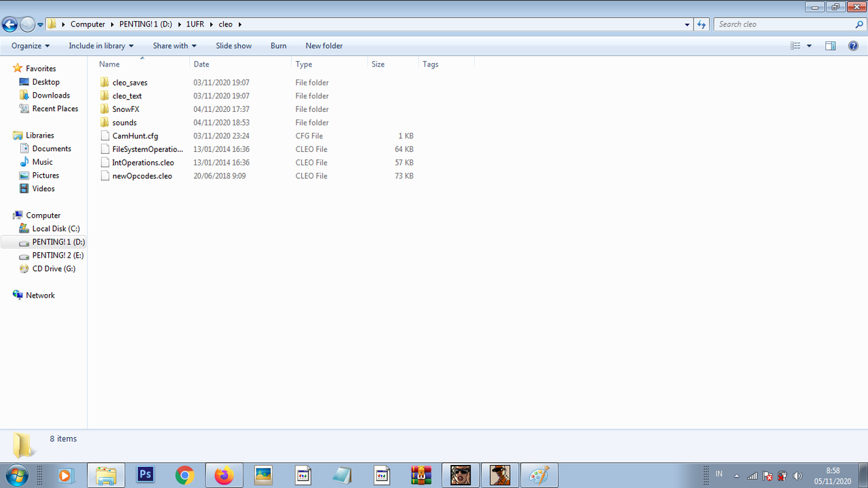Open Desktop in the navigation pane
This screenshot has width=868, height=488.
point(45,82)
